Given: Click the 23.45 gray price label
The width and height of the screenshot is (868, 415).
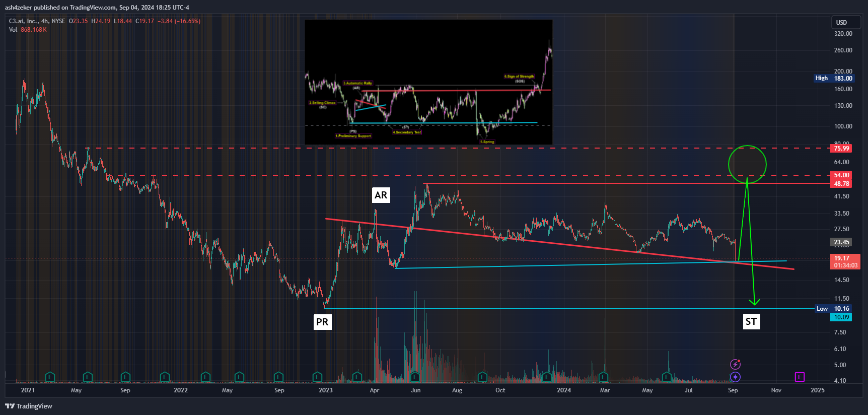Looking at the screenshot, I should (842, 242).
